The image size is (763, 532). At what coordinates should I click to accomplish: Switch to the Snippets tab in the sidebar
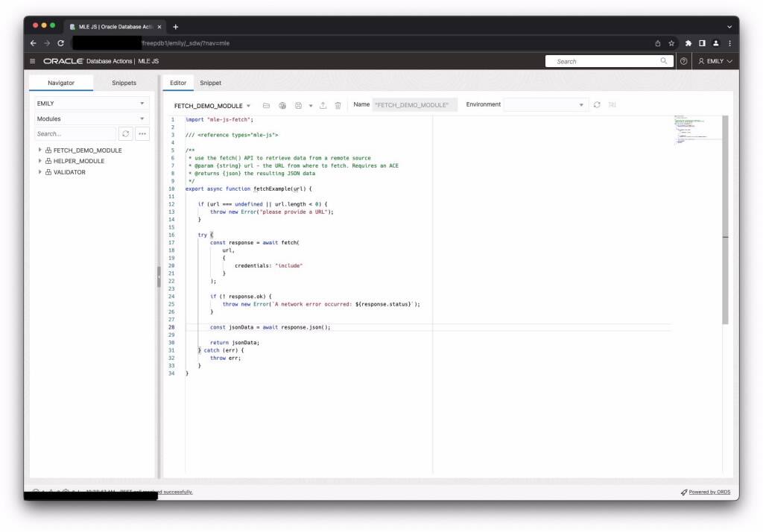(x=124, y=83)
